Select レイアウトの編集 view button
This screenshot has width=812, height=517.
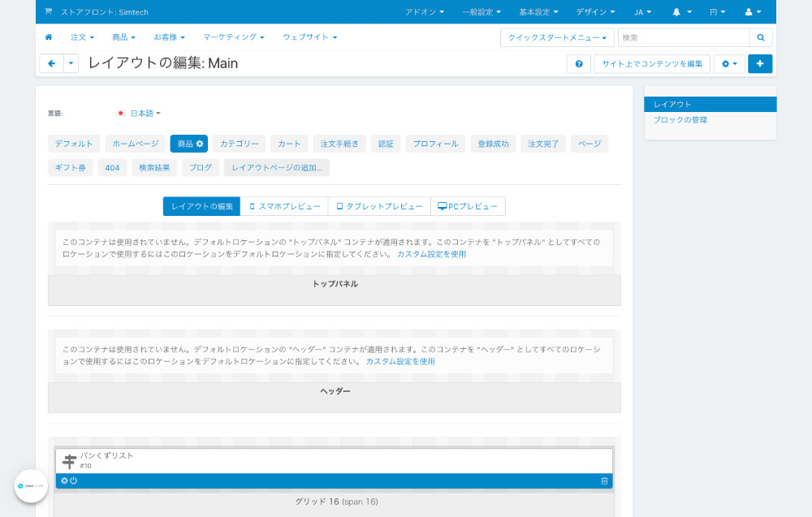coord(201,206)
